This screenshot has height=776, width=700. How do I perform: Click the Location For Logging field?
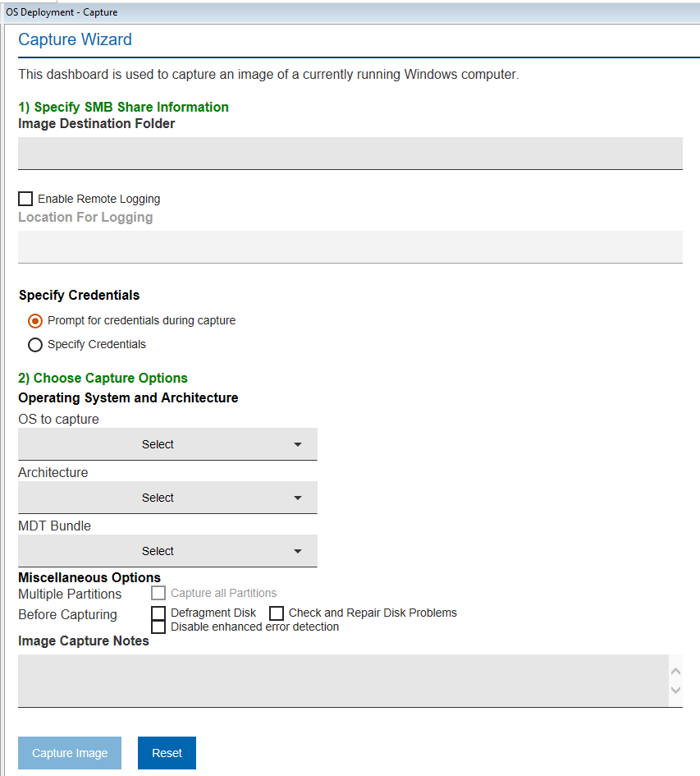[x=350, y=246]
